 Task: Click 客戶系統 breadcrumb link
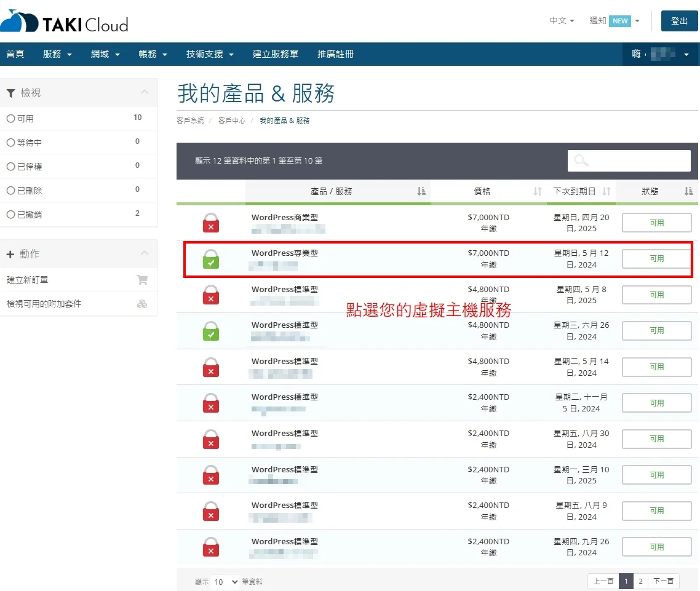[190, 121]
